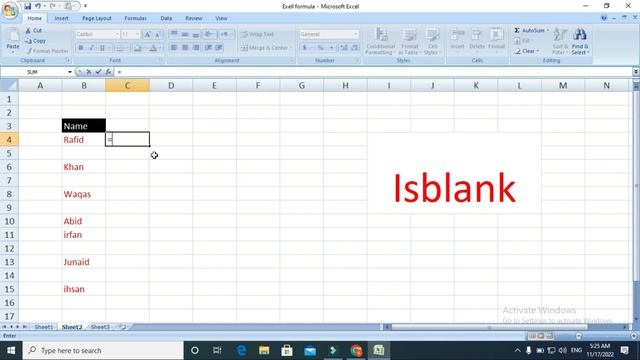Save workbook from Quick Access Toolbar
This screenshot has height=360, width=640.
[27, 6]
